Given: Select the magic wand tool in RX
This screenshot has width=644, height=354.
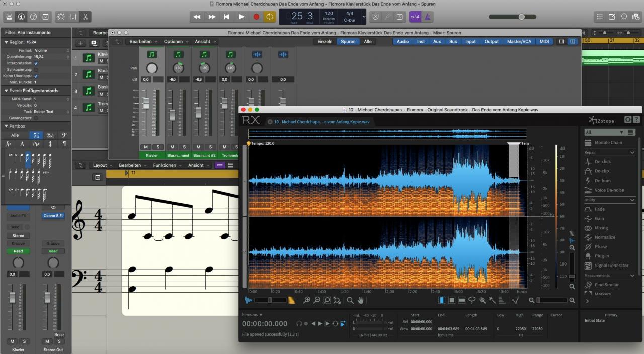Looking at the screenshot, I should coord(492,300).
